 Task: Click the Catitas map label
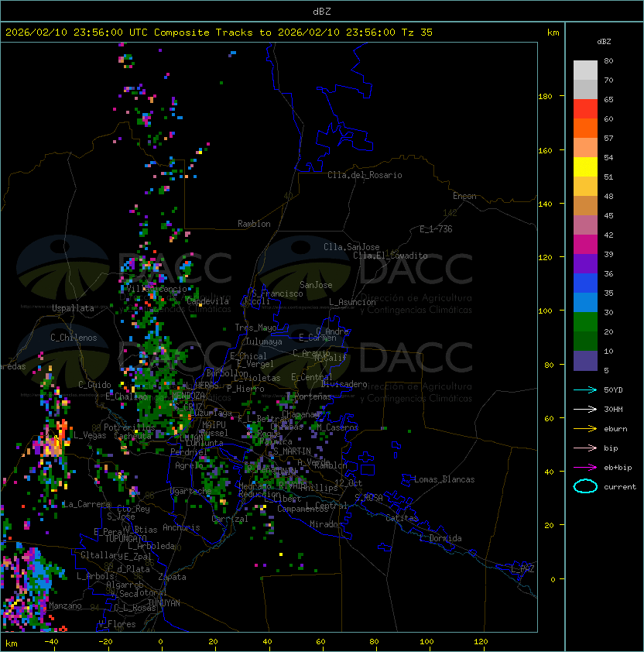click(402, 518)
